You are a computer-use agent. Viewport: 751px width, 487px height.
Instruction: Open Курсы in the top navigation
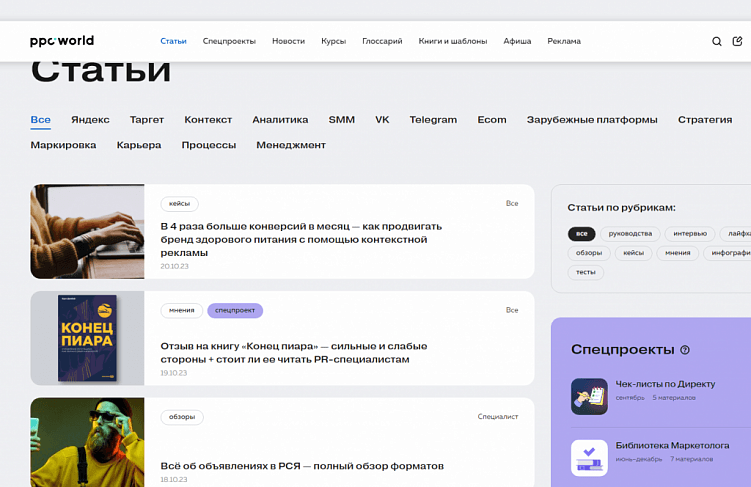click(333, 41)
